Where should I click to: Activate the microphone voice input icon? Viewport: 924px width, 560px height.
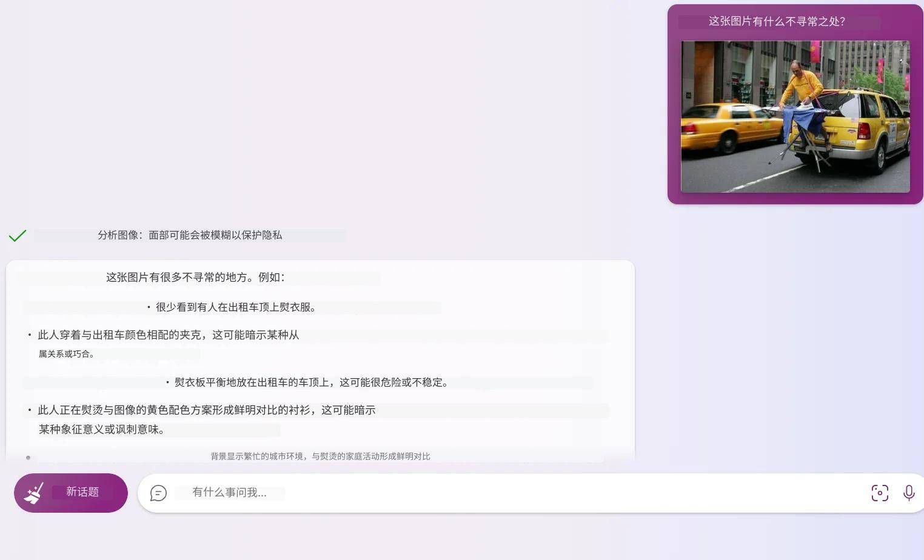[909, 493]
